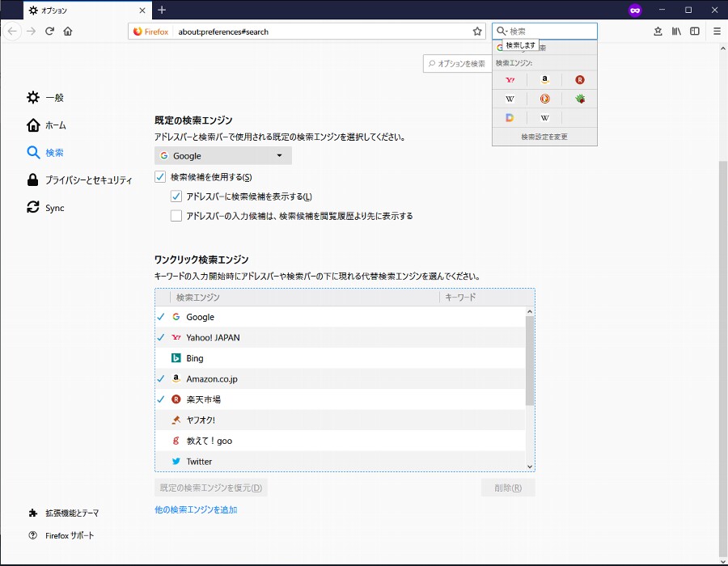Open the hamburger application menu

717,32
